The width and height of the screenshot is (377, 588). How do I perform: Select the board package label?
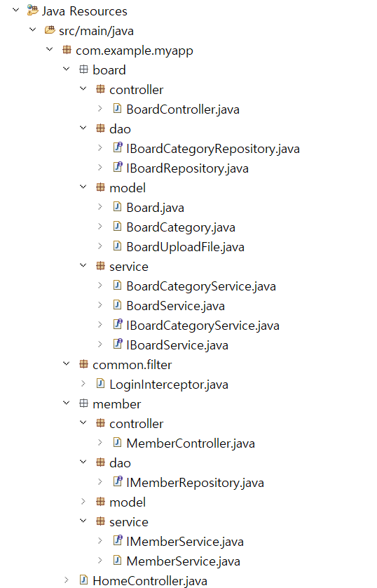[x=109, y=70]
